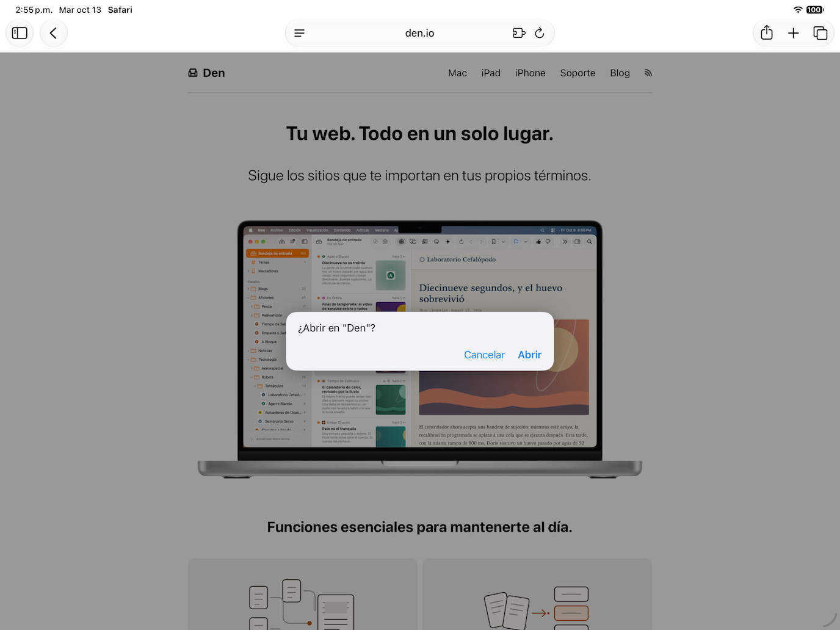Click the MacBook screenshot image
Viewport: 840px width, 630px height.
pos(420,349)
